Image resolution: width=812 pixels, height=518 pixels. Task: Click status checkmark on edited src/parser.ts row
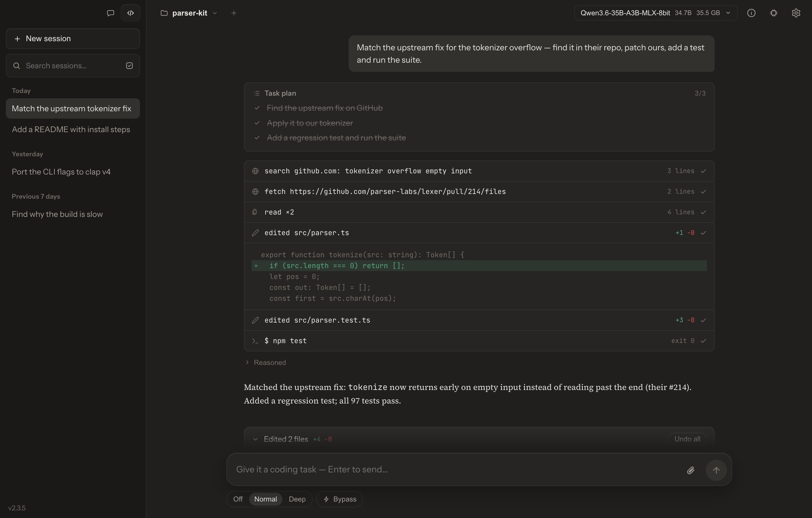point(703,233)
